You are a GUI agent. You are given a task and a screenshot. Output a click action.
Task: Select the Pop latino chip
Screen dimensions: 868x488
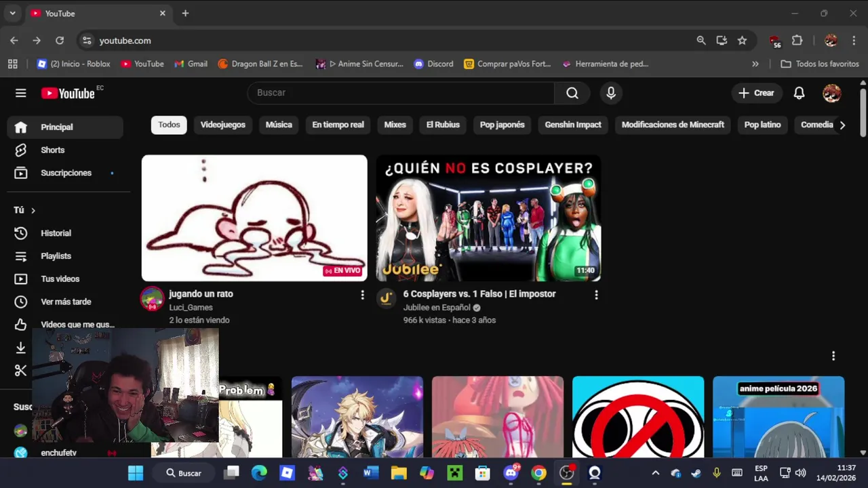coord(762,125)
